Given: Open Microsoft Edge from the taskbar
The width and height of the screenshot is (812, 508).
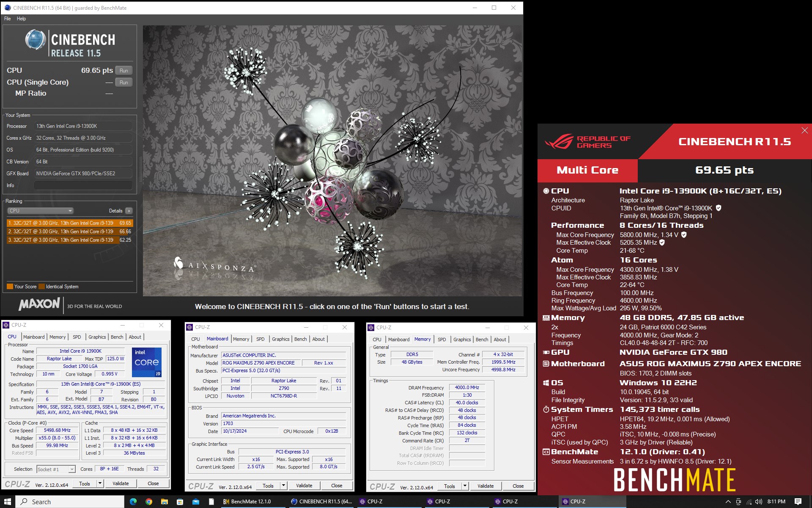Looking at the screenshot, I should [x=133, y=502].
